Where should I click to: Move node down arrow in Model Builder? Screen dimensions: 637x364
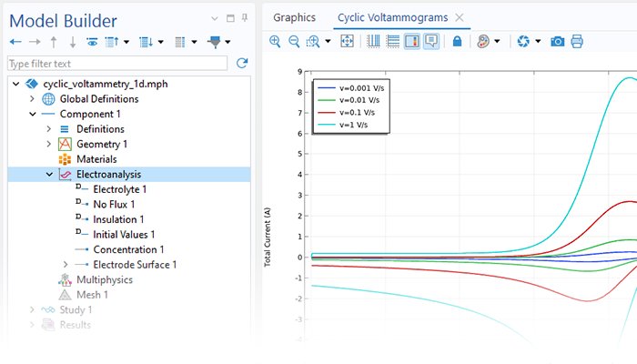(x=72, y=42)
